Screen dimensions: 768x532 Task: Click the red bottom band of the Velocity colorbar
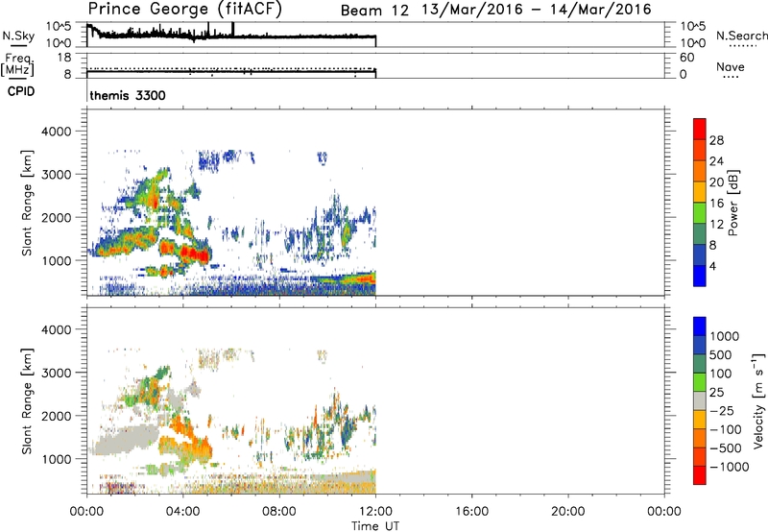[700, 475]
